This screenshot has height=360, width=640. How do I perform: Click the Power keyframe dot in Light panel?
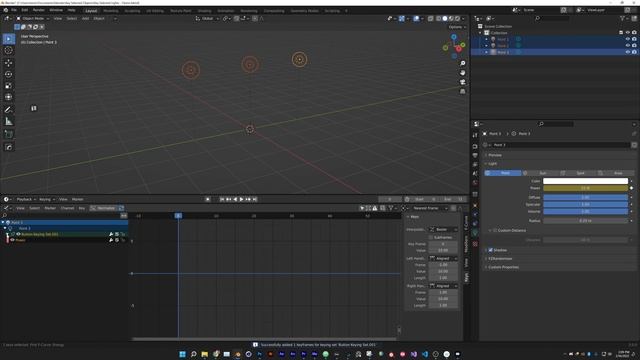click(x=631, y=188)
